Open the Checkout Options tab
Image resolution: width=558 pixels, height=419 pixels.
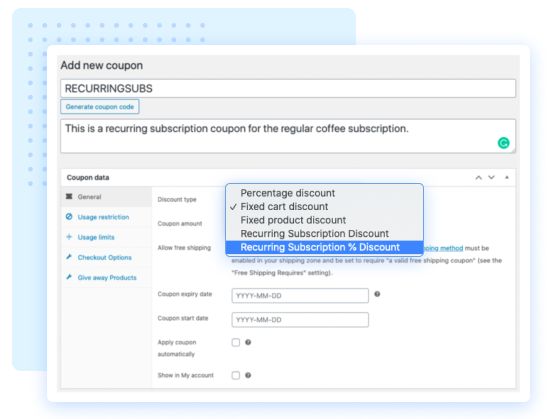[x=106, y=257]
